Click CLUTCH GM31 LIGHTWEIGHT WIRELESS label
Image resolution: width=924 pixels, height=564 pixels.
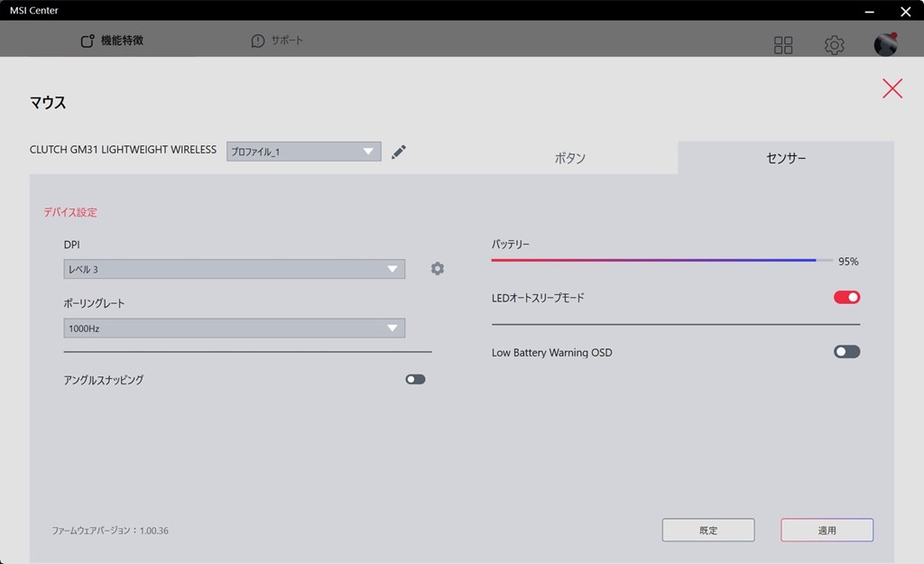pos(123,150)
